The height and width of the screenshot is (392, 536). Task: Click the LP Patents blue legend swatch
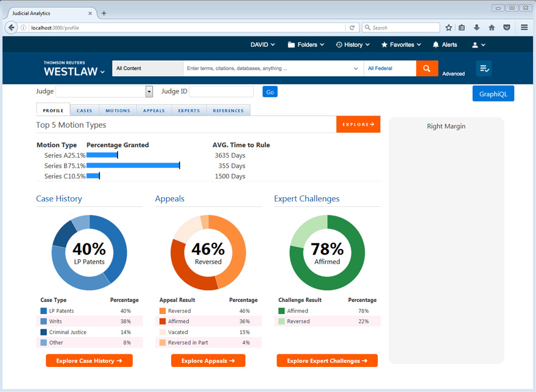(x=43, y=311)
